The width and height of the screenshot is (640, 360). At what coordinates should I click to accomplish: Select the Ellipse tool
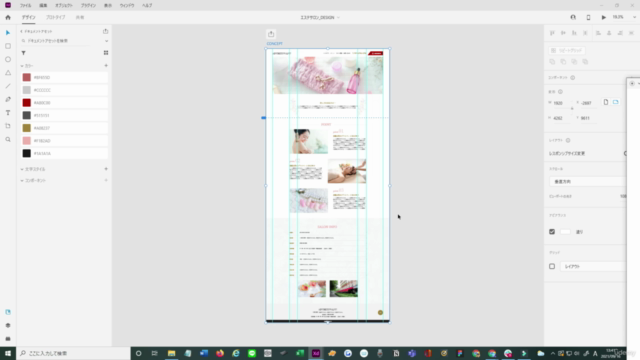coord(8,60)
